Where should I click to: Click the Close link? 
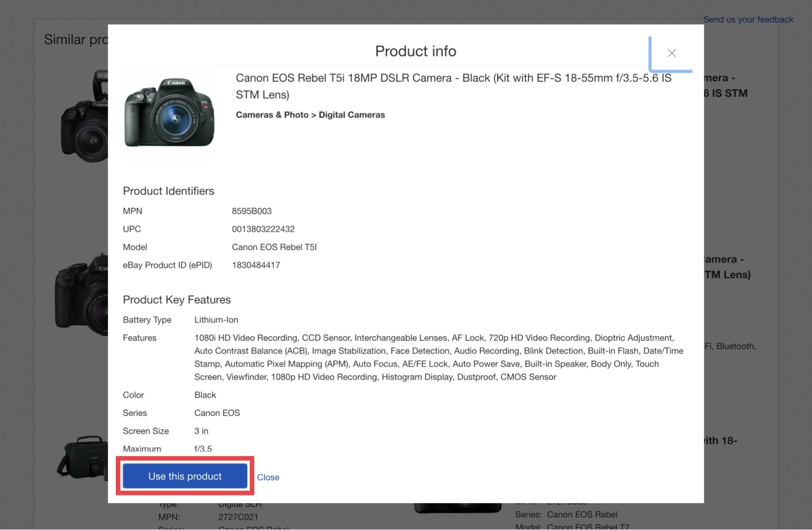tap(268, 477)
